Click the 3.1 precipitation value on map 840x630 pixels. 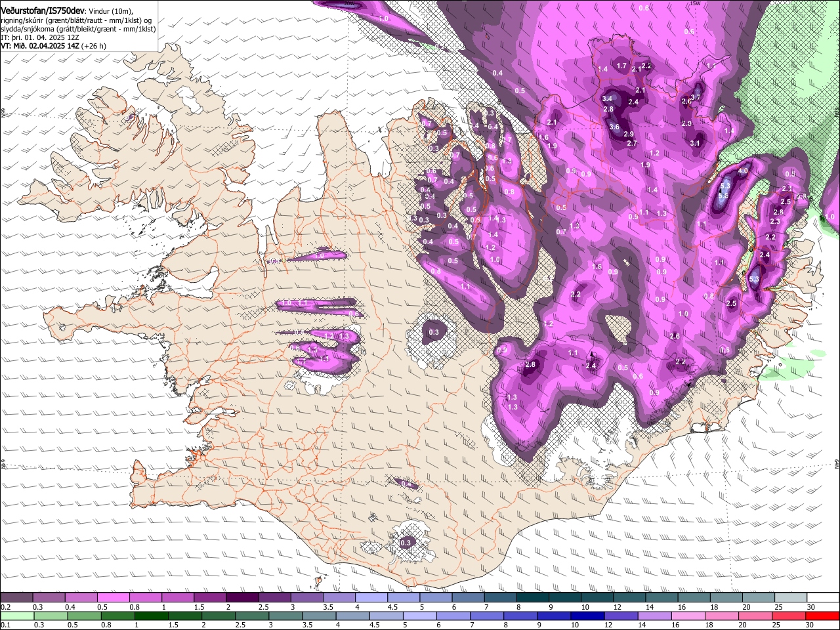click(x=695, y=144)
